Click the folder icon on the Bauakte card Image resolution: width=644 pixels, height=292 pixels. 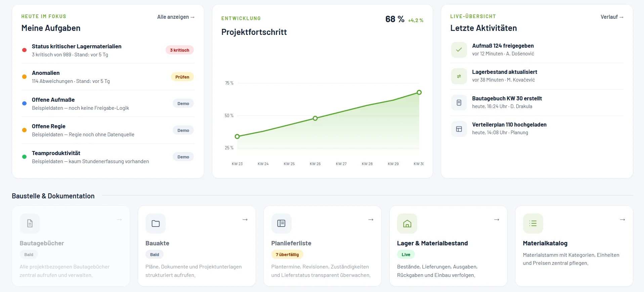156,224
